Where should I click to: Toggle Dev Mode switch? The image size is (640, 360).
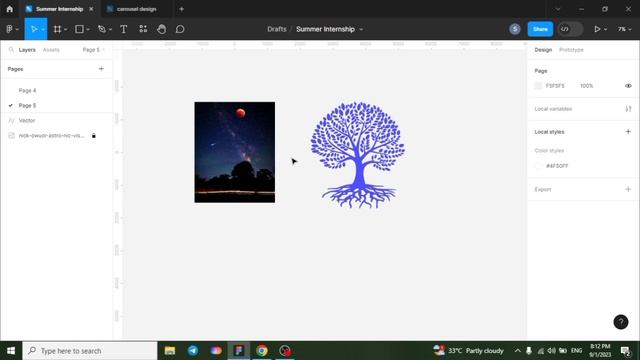570,29
